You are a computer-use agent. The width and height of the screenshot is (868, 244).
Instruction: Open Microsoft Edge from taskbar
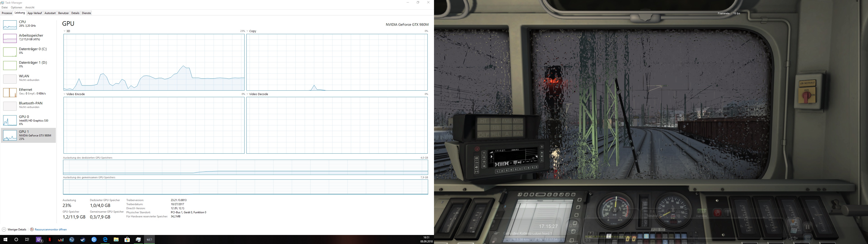(x=105, y=240)
